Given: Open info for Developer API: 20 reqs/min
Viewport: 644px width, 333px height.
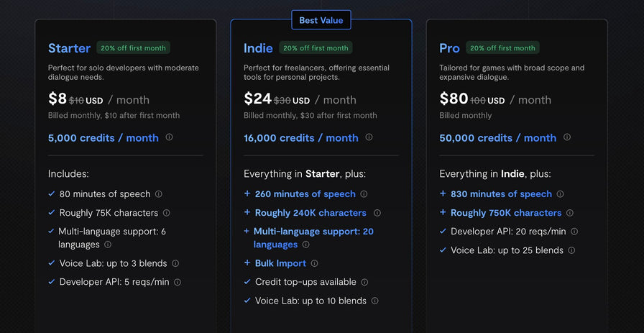Looking at the screenshot, I should point(574,232).
